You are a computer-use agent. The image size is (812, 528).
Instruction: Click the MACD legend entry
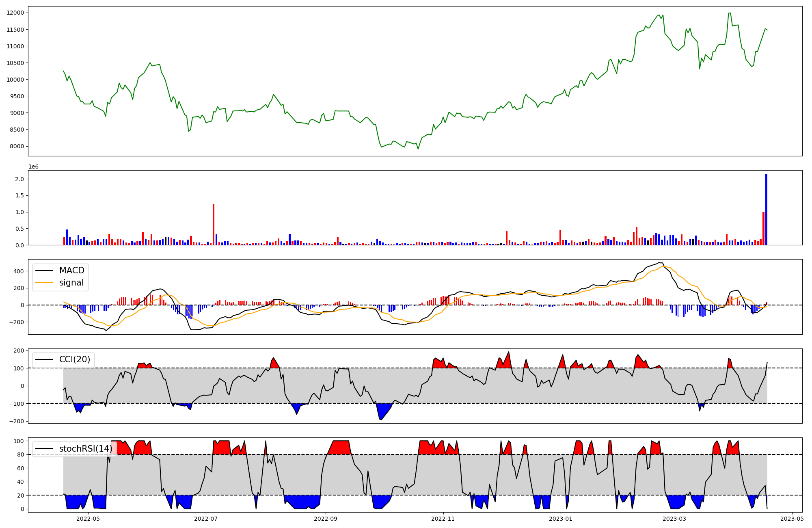point(71,270)
